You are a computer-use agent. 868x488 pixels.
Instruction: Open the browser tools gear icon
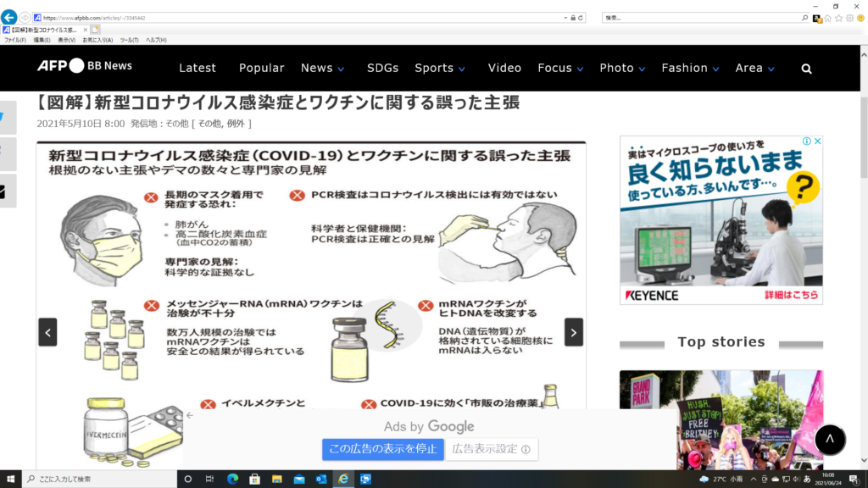click(x=849, y=19)
